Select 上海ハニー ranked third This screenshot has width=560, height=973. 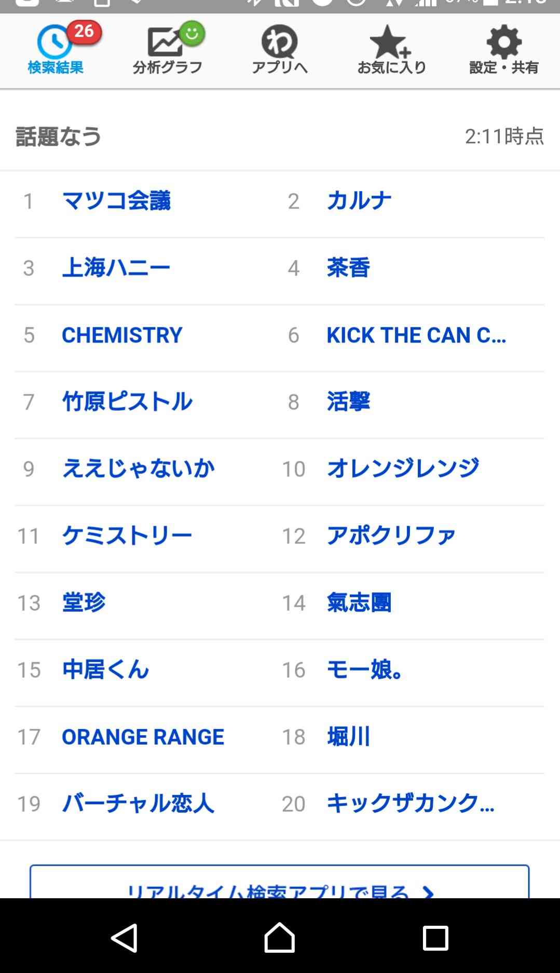[116, 268]
